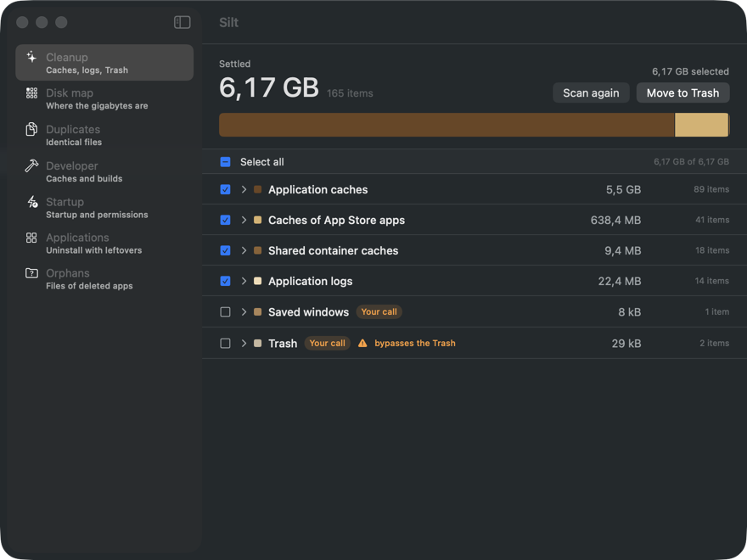Click the Applications squares icon

click(x=31, y=238)
